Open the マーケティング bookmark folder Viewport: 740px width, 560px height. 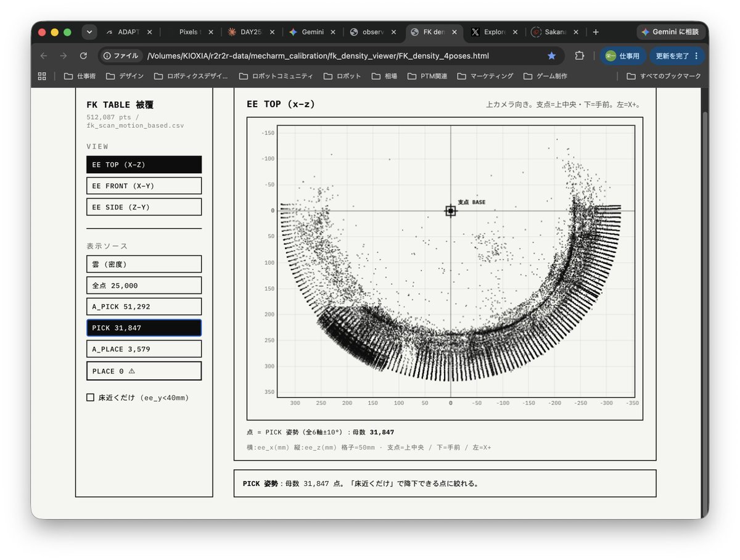pos(485,76)
